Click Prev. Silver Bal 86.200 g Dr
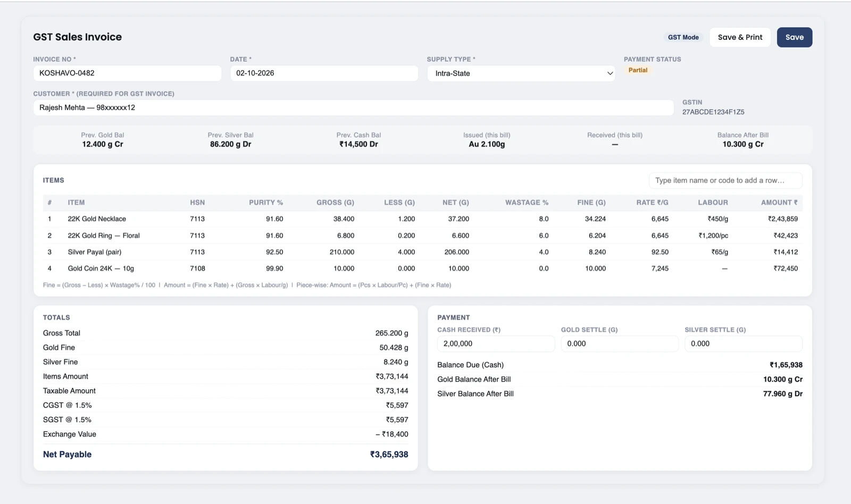Screen dimensions: 851x504 point(231,144)
